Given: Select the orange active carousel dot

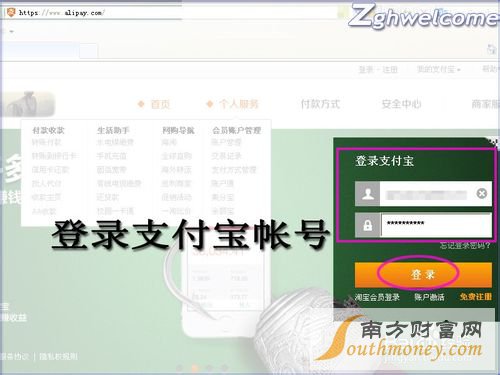Looking at the screenshot, I should 195,368.
